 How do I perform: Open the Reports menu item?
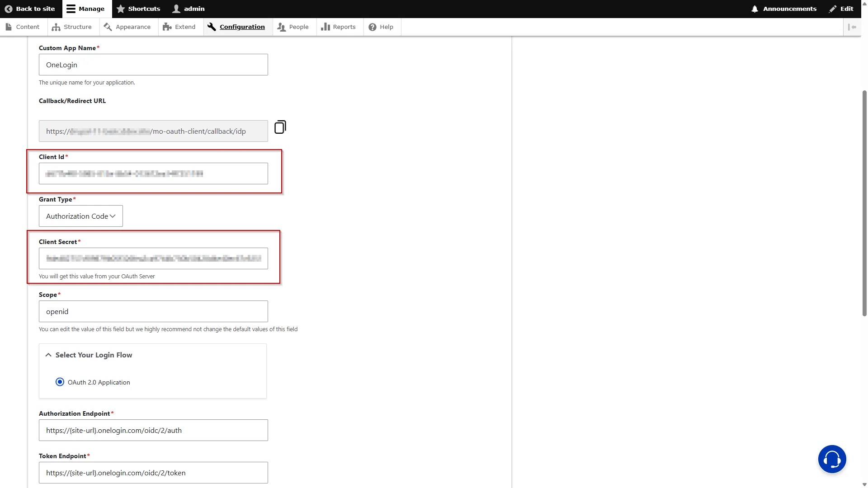pos(339,27)
